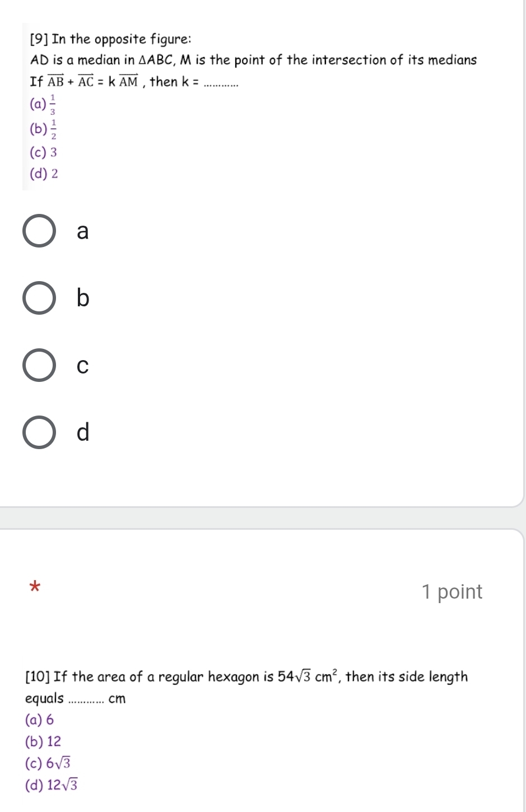Click choice (b) one-half in question 9

pyautogui.click(x=43, y=129)
